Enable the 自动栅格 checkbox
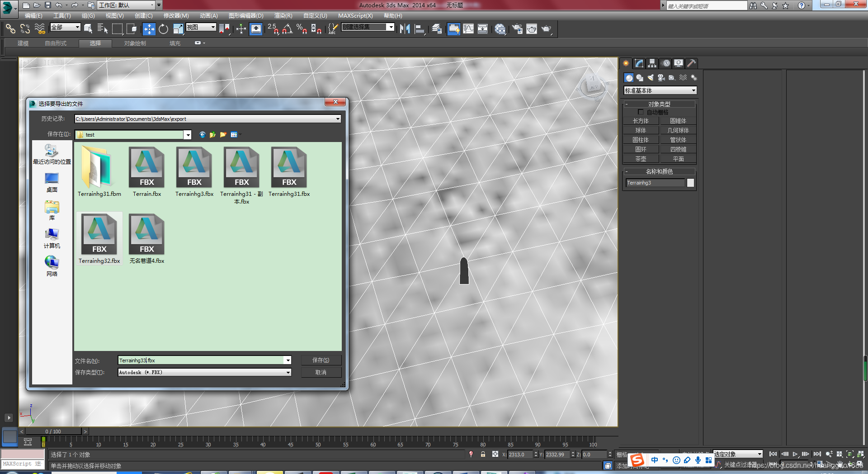The image size is (868, 474). pyautogui.click(x=641, y=112)
